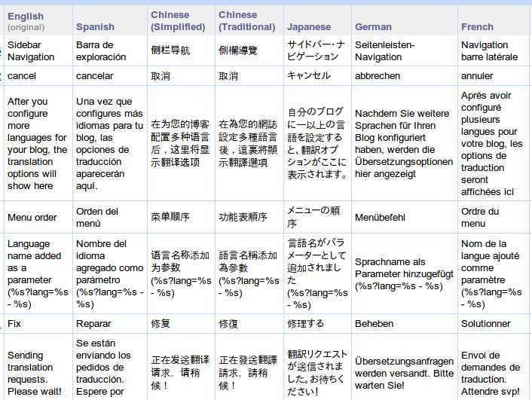
Task: Select the 'Envoi de demandes de traduction' cell
Action: click(494, 367)
